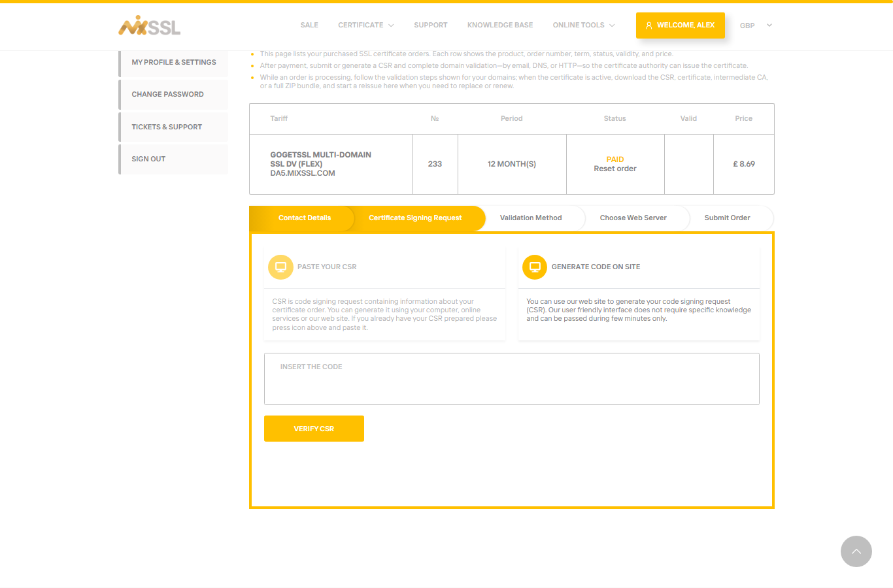
Task: Click the Paste Your CSR heading
Action: (327, 267)
